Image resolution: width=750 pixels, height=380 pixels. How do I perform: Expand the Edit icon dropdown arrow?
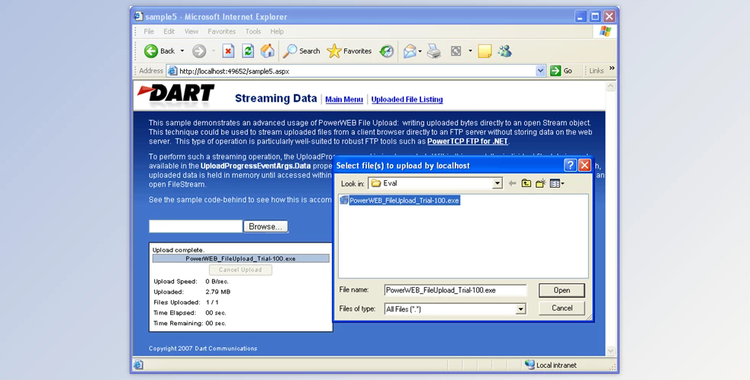(470, 51)
